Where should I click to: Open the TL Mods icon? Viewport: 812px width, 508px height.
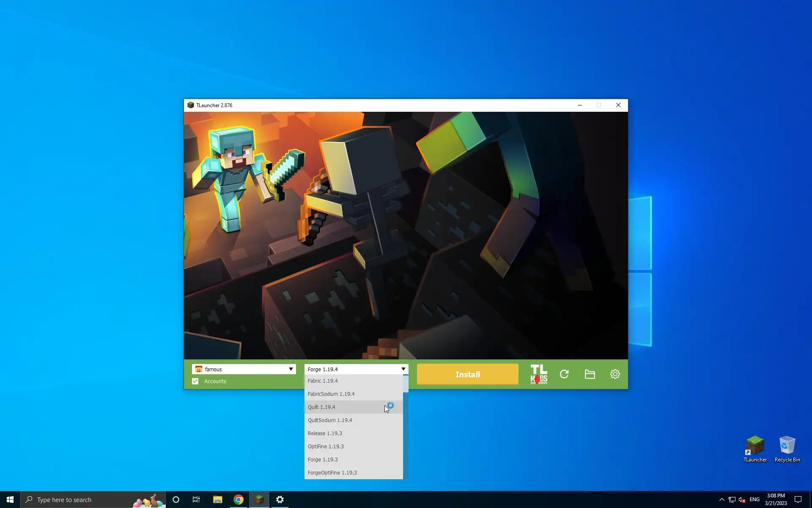coord(538,374)
